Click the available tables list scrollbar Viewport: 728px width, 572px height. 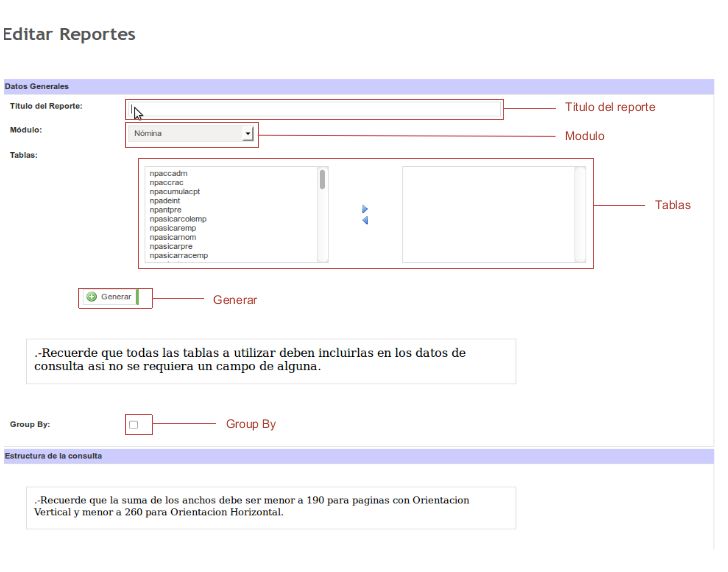[322, 214]
